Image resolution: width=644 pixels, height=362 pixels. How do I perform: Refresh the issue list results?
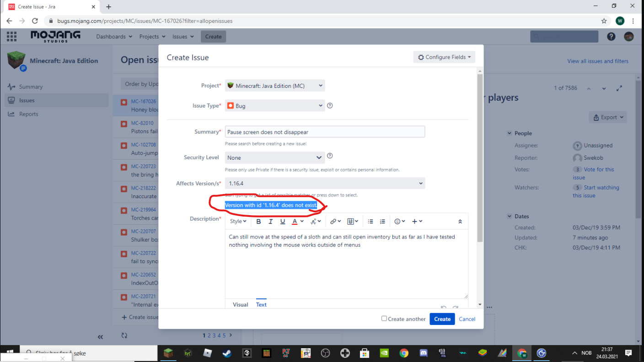[124, 335]
